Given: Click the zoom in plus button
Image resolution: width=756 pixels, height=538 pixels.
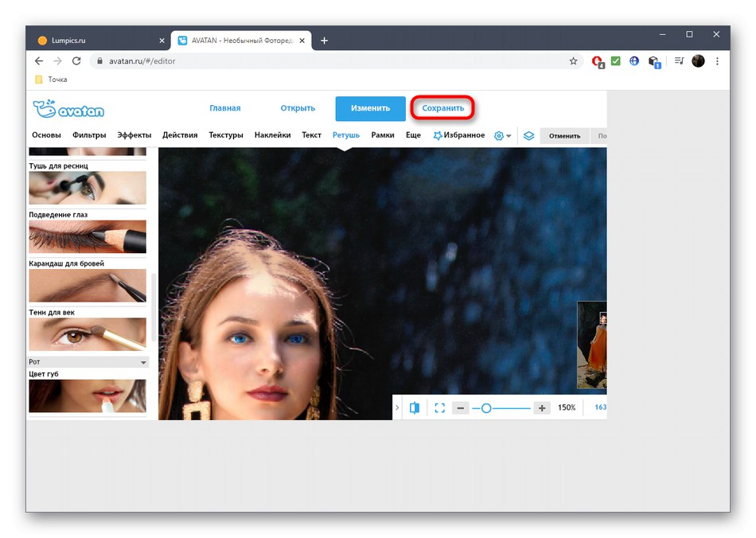Looking at the screenshot, I should coord(542,408).
